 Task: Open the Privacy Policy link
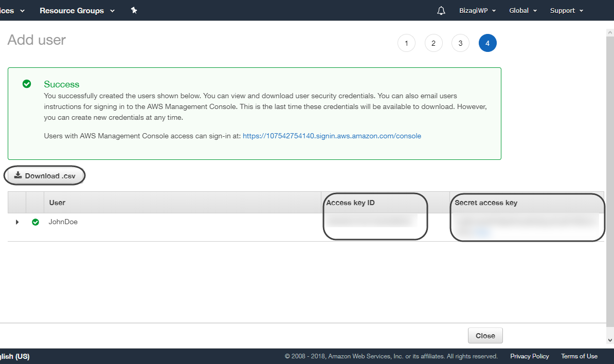tap(529, 356)
